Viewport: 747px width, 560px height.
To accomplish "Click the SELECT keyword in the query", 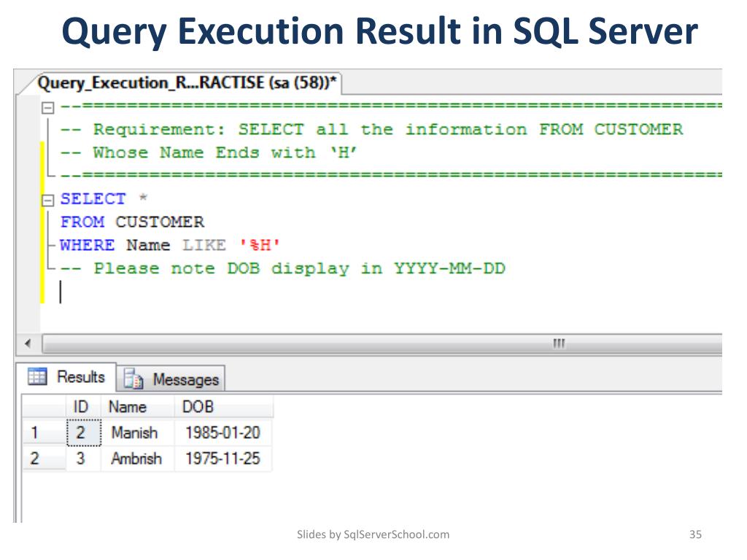I will click(93, 198).
